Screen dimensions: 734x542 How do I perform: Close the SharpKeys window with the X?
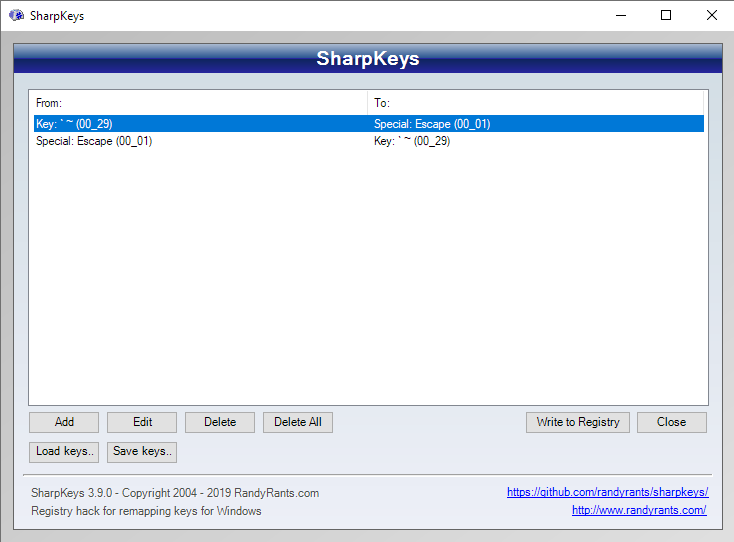[712, 15]
